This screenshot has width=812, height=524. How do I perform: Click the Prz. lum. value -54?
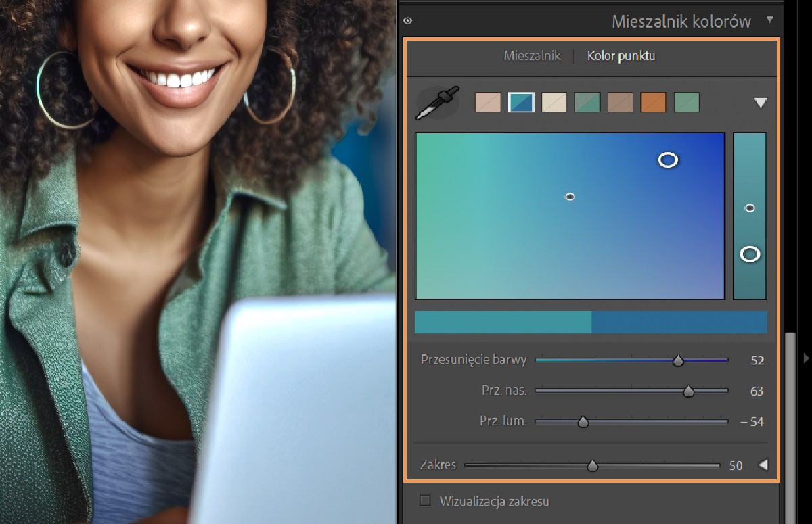coord(752,422)
